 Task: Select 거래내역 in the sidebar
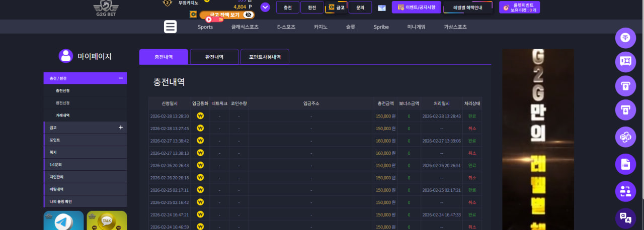click(x=63, y=116)
